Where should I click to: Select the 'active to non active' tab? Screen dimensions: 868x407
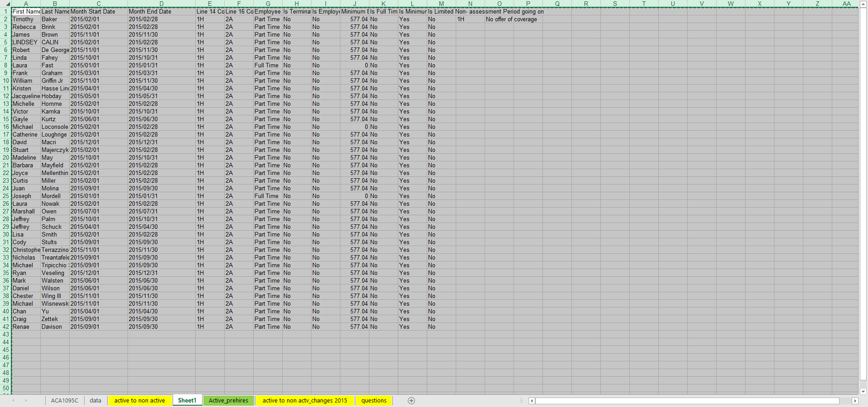140,401
